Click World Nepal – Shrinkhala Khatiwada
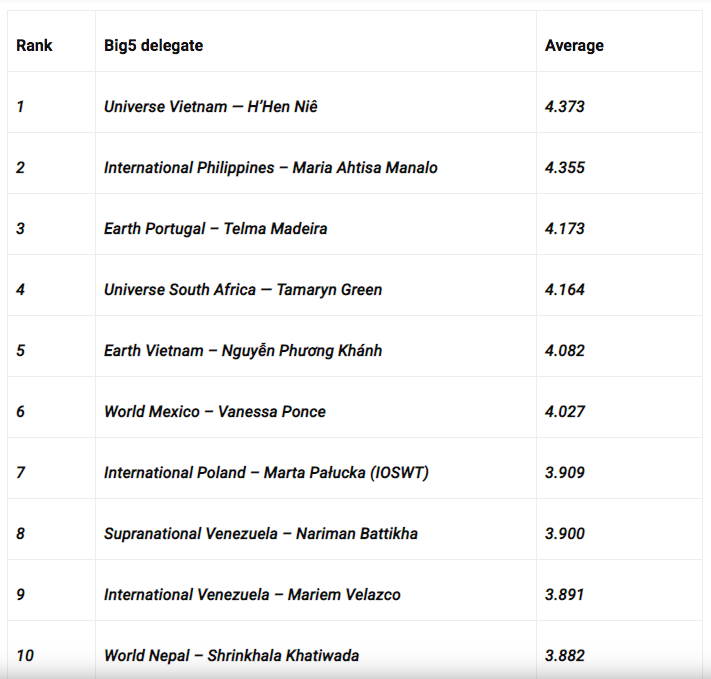 pyautogui.click(x=231, y=655)
